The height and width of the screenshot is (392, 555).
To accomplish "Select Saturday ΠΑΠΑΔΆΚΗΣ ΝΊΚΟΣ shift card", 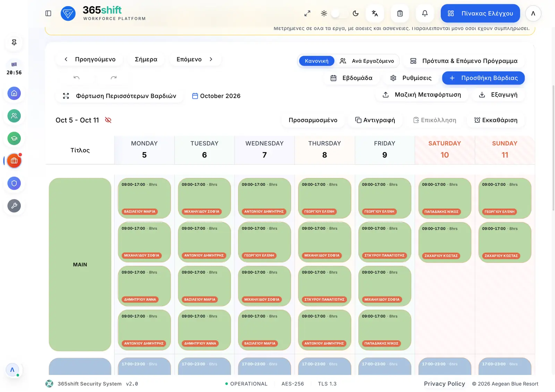I will [445, 198].
